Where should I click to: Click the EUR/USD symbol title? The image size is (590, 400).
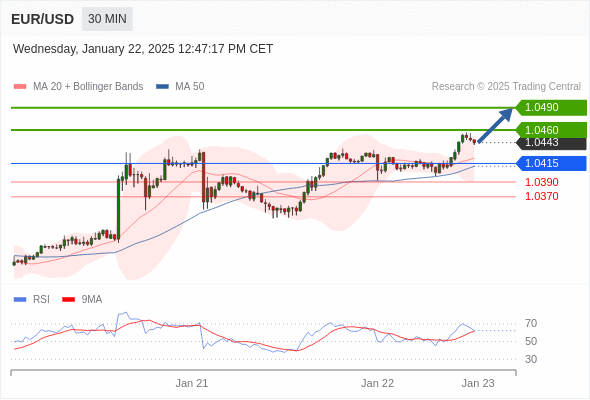pos(43,19)
